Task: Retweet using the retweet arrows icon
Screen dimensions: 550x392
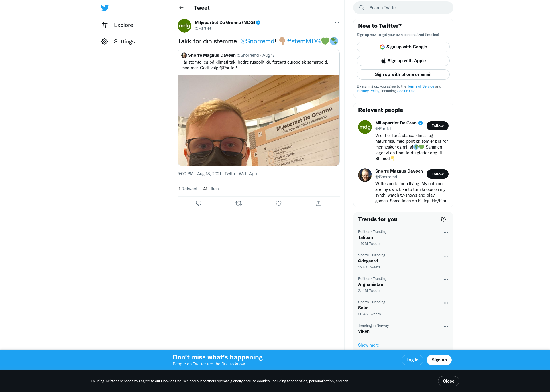Action: 239,203
